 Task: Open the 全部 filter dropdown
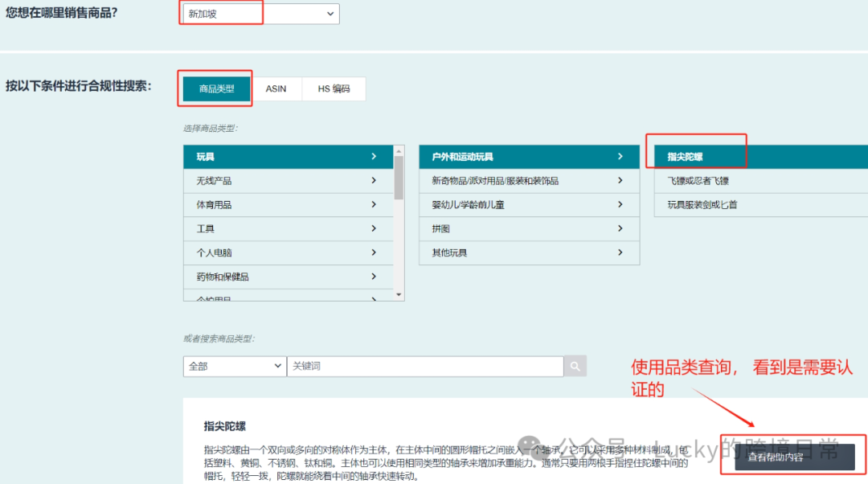point(235,366)
